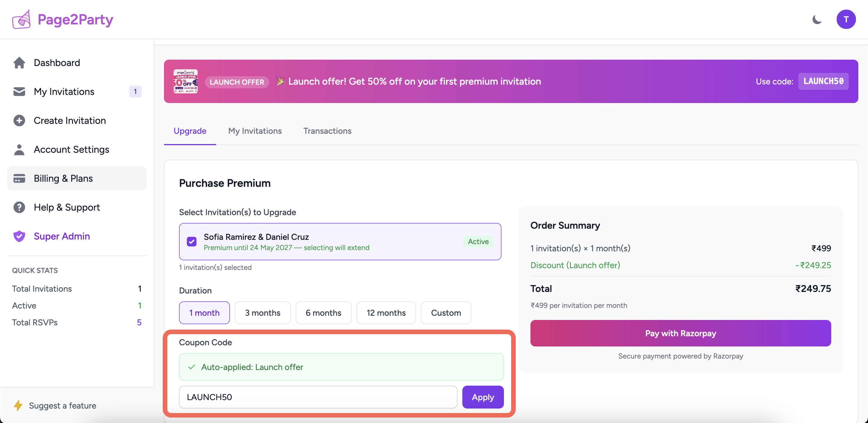Viewport: 868px width, 423px height.
Task: Open Account Settings in the sidebar
Action: [x=77, y=149]
